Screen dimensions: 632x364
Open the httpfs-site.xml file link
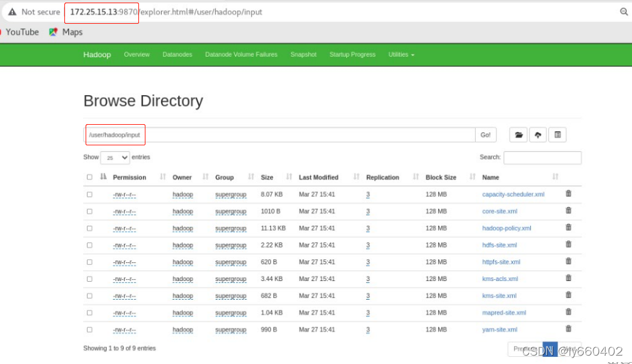click(x=501, y=262)
